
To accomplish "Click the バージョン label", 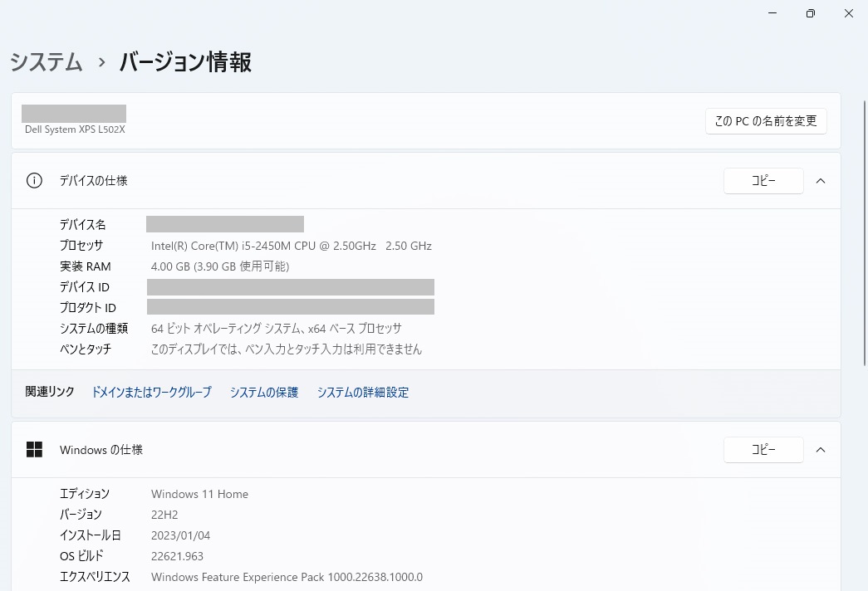I will click(x=81, y=515).
